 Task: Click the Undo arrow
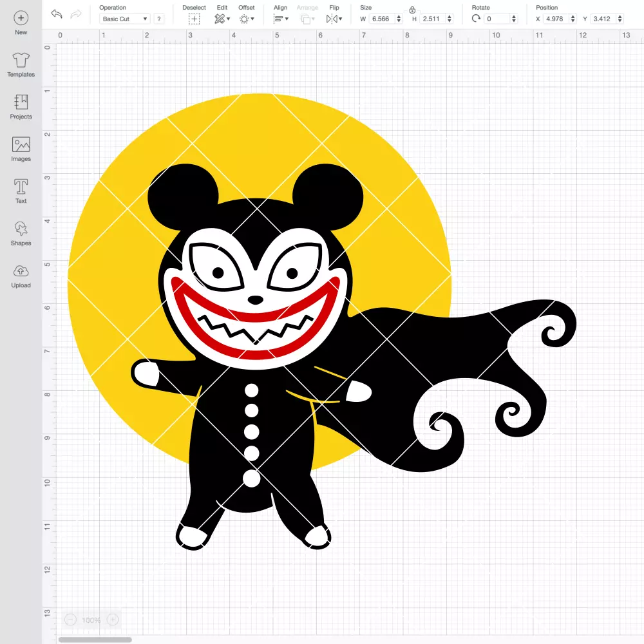tap(57, 14)
